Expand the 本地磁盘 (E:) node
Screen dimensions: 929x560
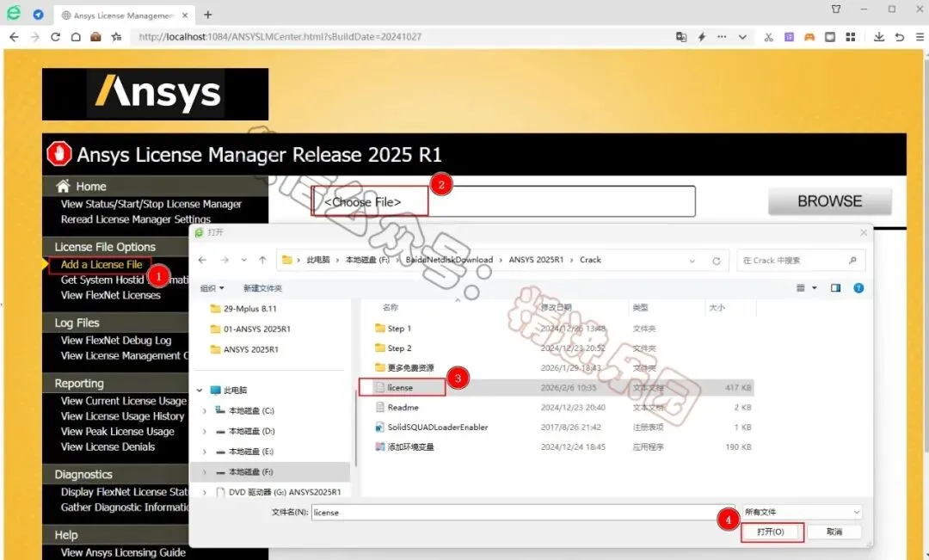205,452
